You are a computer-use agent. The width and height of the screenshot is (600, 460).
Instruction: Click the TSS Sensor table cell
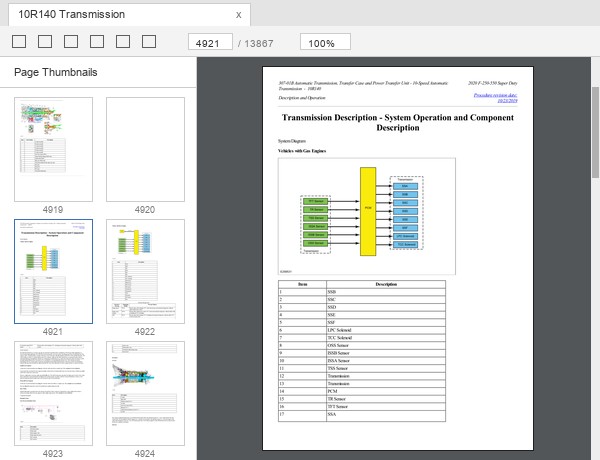386,369
